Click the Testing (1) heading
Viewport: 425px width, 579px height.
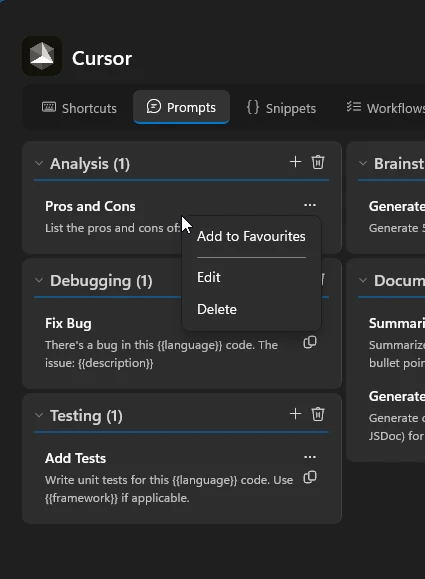(86, 416)
